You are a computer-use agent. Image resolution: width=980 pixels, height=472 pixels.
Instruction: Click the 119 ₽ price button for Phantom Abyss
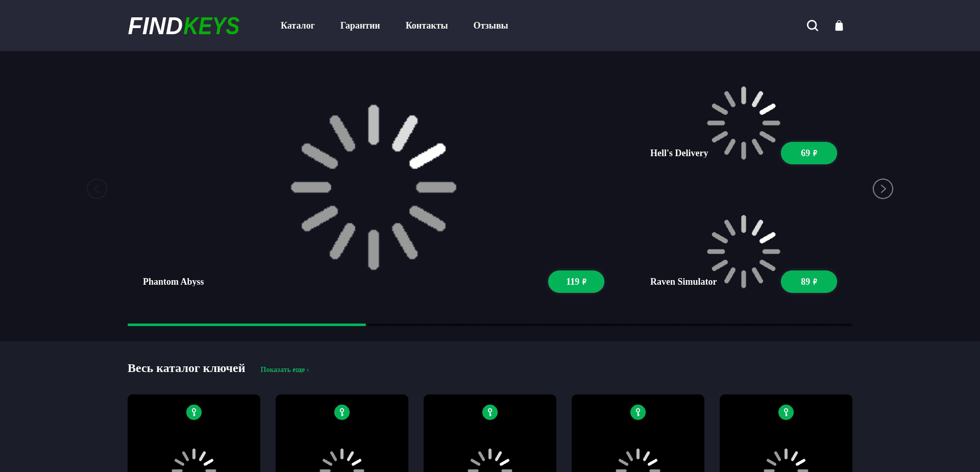[576, 281]
